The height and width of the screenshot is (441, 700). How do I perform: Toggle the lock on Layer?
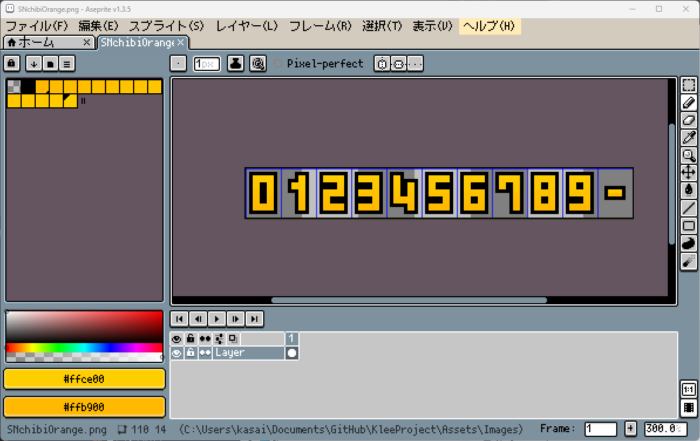tap(190, 353)
